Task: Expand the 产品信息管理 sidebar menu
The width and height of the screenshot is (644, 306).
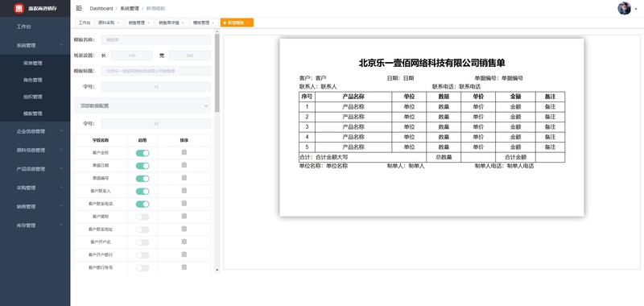Action: point(35,169)
